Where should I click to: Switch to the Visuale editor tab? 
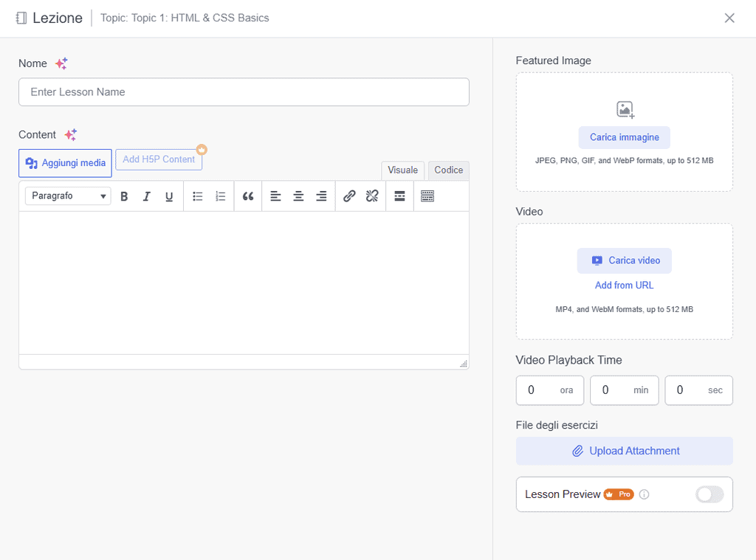tap(402, 170)
